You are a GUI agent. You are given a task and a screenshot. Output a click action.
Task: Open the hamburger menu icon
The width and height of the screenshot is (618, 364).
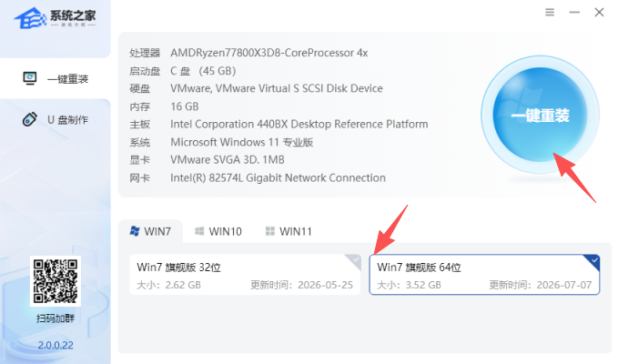click(x=550, y=13)
